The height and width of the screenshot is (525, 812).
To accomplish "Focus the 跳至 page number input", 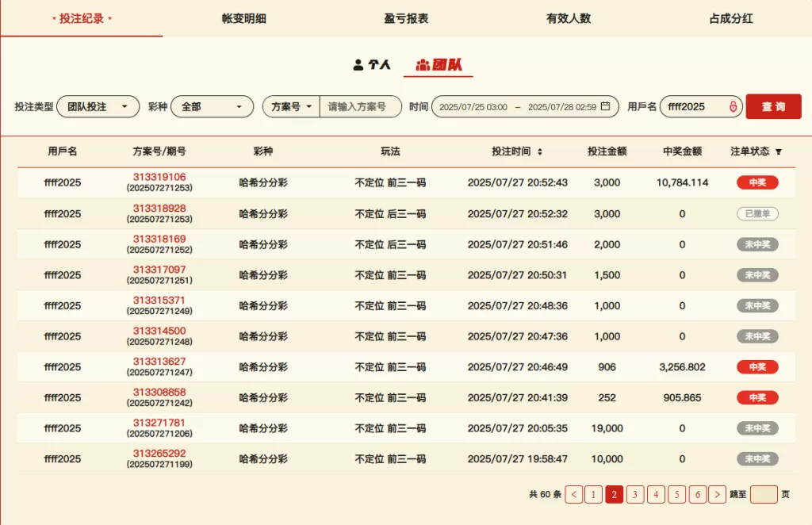I will (764, 494).
